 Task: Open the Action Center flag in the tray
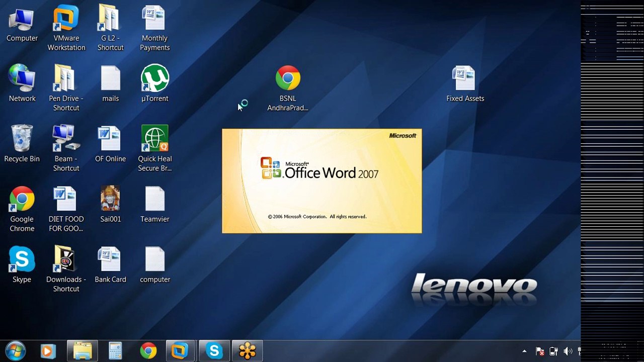click(x=540, y=351)
